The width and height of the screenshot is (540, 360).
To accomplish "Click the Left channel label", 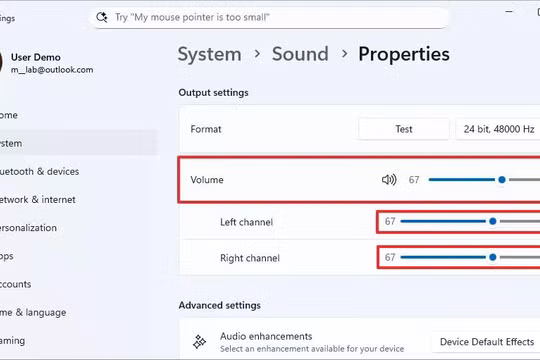I will (x=246, y=222).
